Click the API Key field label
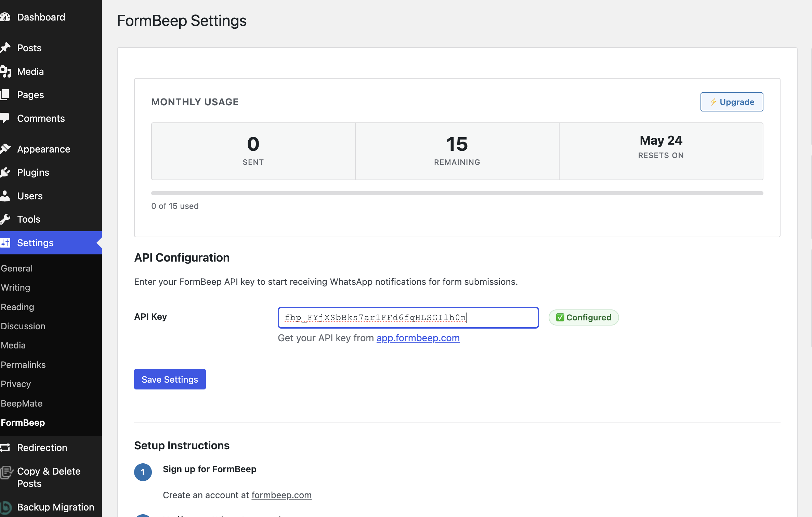Screen dimensions: 812x517 [x=150, y=317]
